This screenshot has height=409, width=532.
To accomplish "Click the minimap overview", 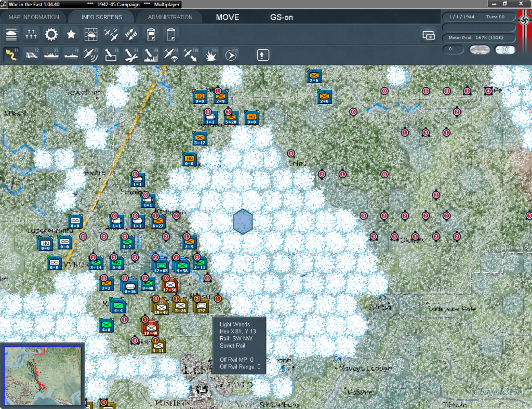I will 43,375.
